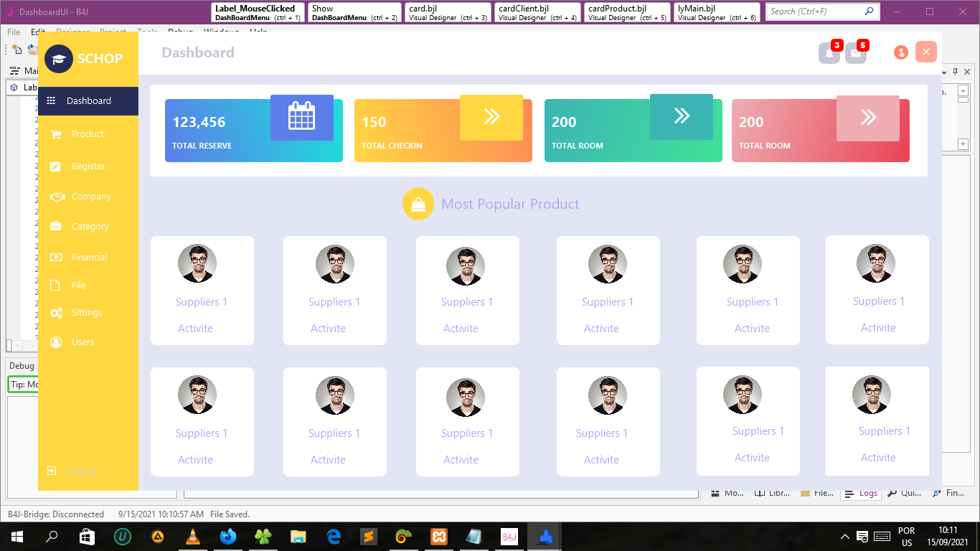Open the cardClient.bjl Visual Designer tab
The image size is (980, 551).
click(538, 12)
